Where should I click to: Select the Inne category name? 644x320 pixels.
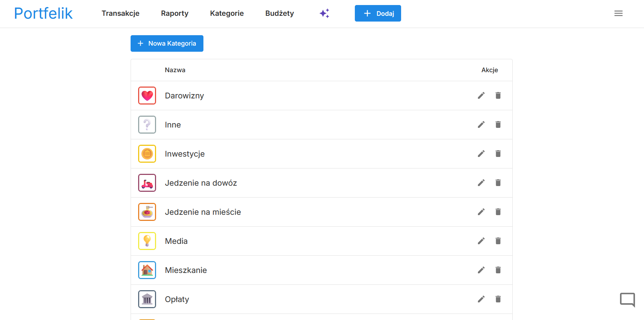[x=173, y=125]
